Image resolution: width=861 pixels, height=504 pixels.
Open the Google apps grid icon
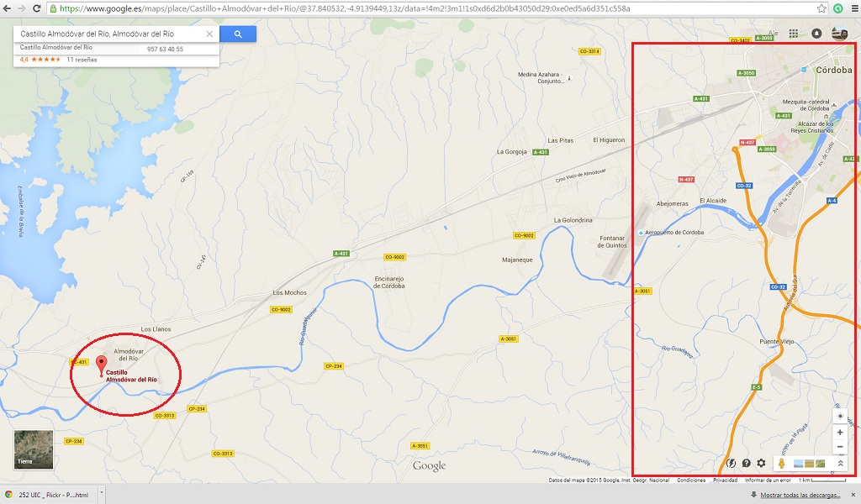click(794, 34)
